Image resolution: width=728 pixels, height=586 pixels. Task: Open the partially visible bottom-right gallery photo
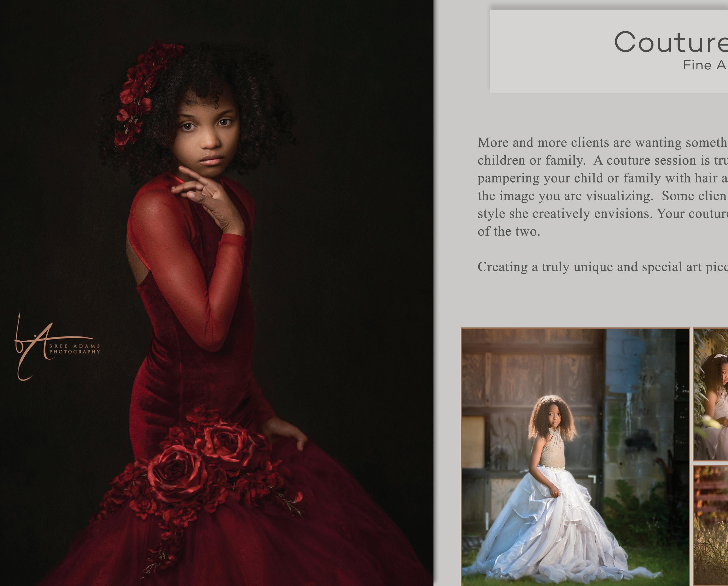click(x=710, y=526)
